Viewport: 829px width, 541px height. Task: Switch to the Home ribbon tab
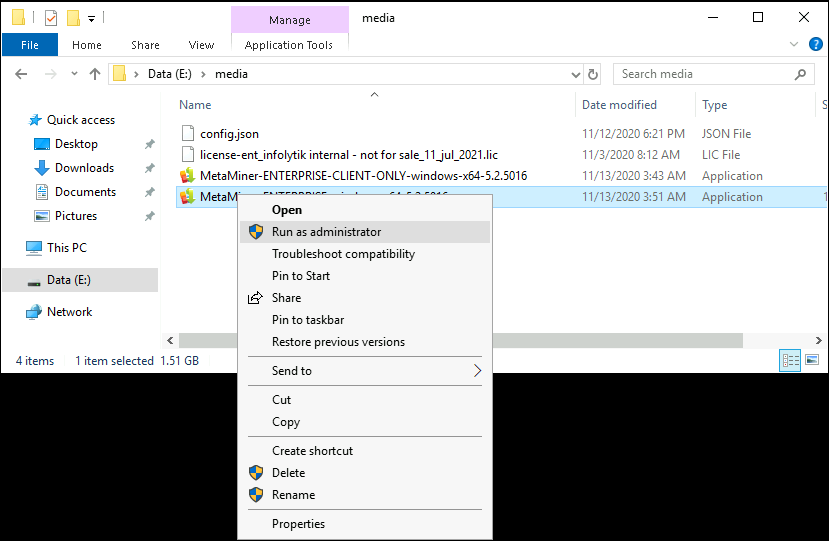coord(87,45)
